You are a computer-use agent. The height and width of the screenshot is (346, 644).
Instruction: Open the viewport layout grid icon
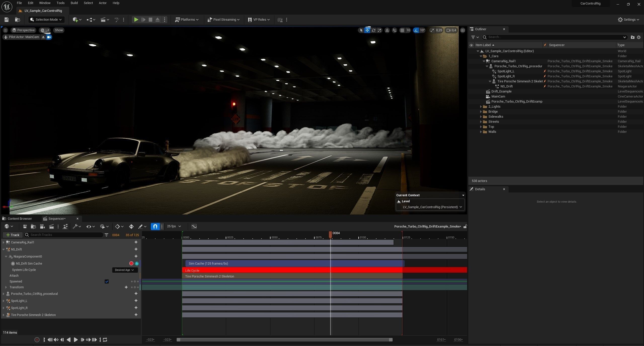click(x=463, y=30)
